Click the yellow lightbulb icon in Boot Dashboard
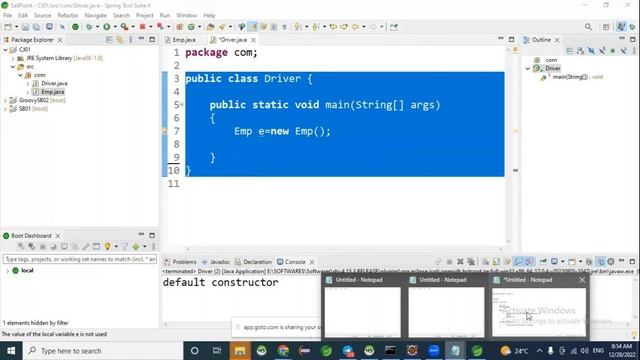640x360 pixels. [107, 247]
